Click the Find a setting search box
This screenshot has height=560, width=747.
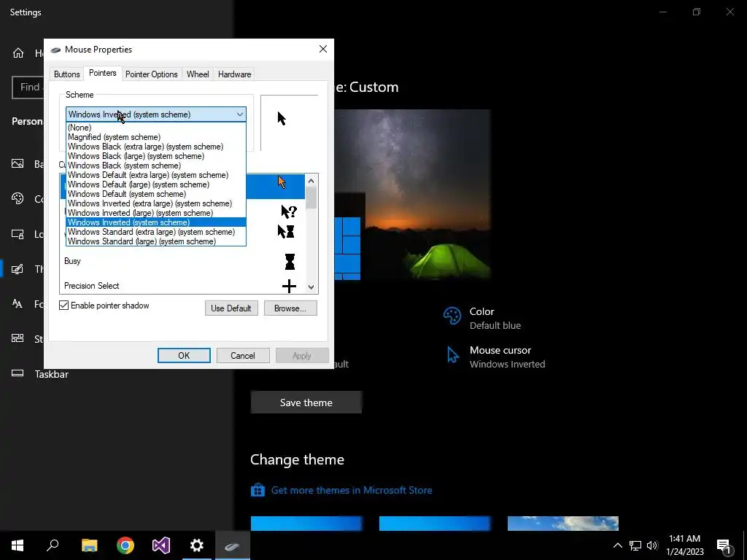(28, 87)
